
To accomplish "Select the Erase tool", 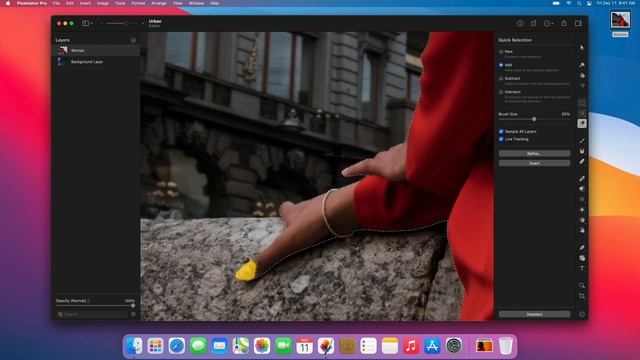I will [x=582, y=162].
